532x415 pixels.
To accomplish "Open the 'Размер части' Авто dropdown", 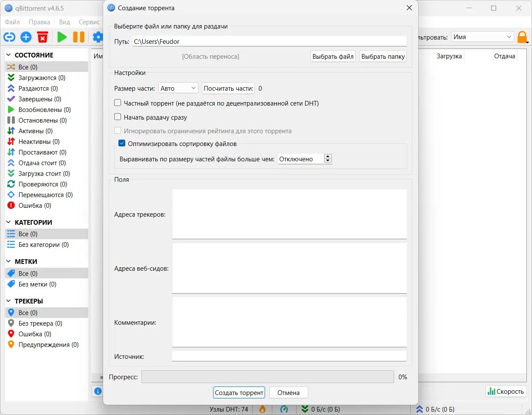I will (x=178, y=88).
